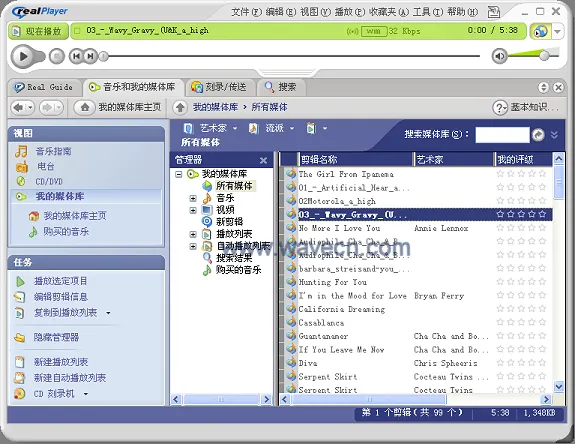Adjust the volume slider knob
This screenshot has width=575, height=444.
(545, 55)
